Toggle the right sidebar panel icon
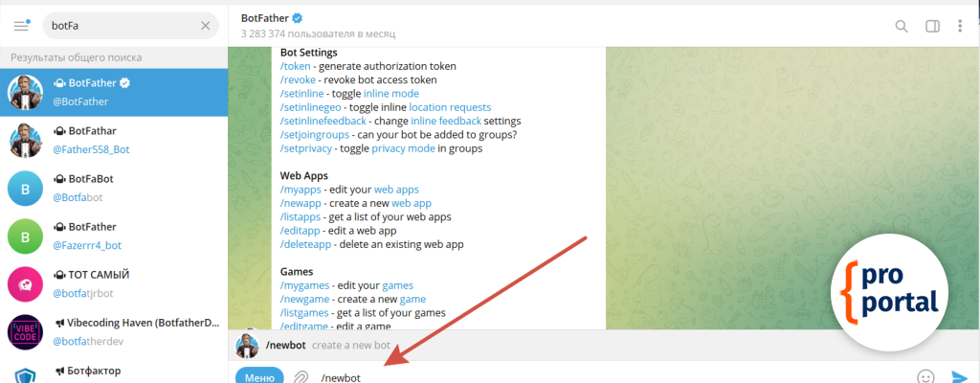Viewport: 980px width, 383px height. point(931,26)
